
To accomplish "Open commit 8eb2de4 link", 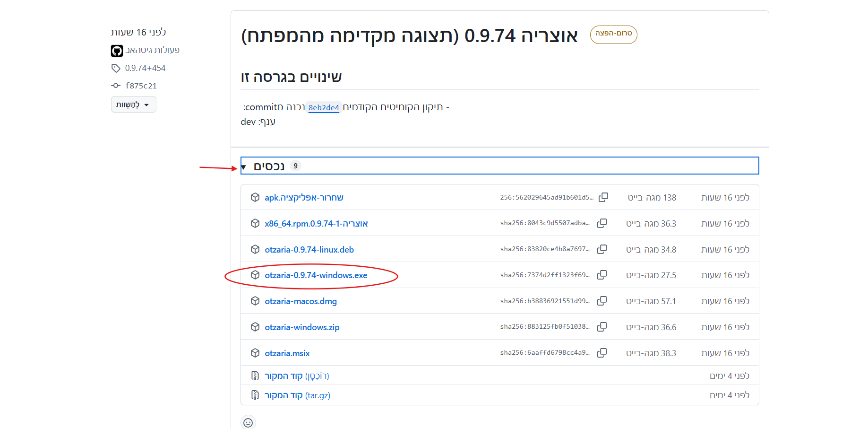I will pos(324,108).
